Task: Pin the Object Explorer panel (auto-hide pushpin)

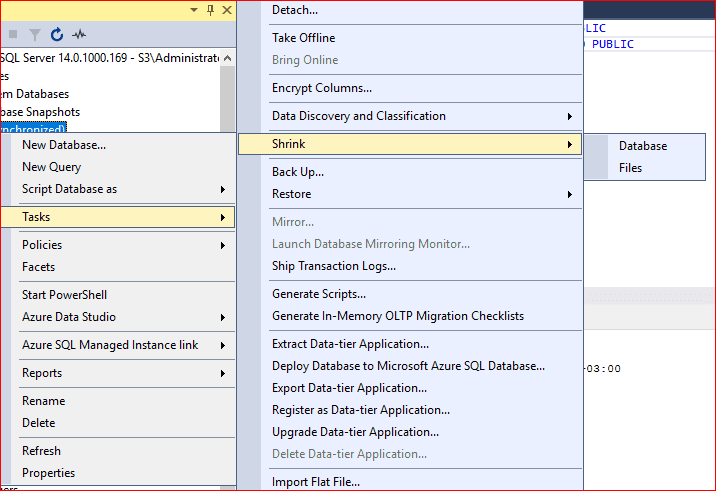Action: pos(210,10)
